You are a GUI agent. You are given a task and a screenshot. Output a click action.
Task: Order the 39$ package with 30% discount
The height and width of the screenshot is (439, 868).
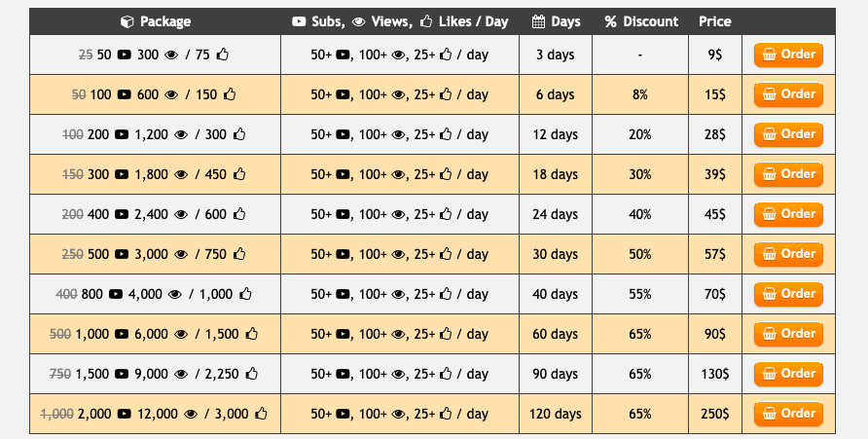pos(788,174)
